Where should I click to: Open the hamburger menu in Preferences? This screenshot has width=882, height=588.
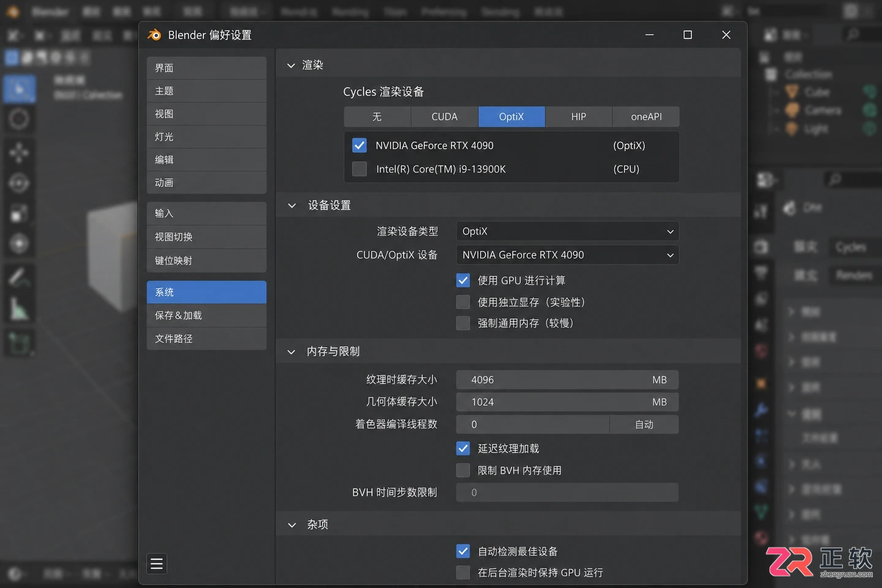point(157,563)
